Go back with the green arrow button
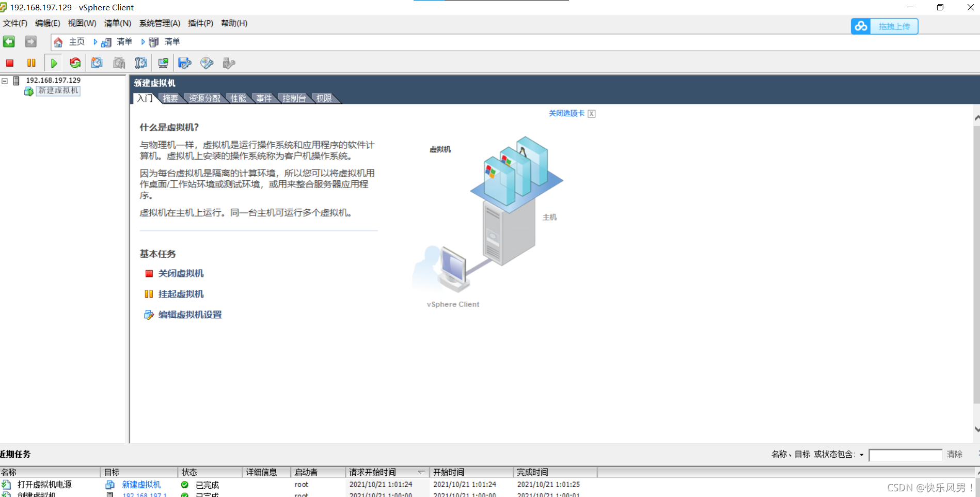This screenshot has height=497, width=980. click(9, 42)
